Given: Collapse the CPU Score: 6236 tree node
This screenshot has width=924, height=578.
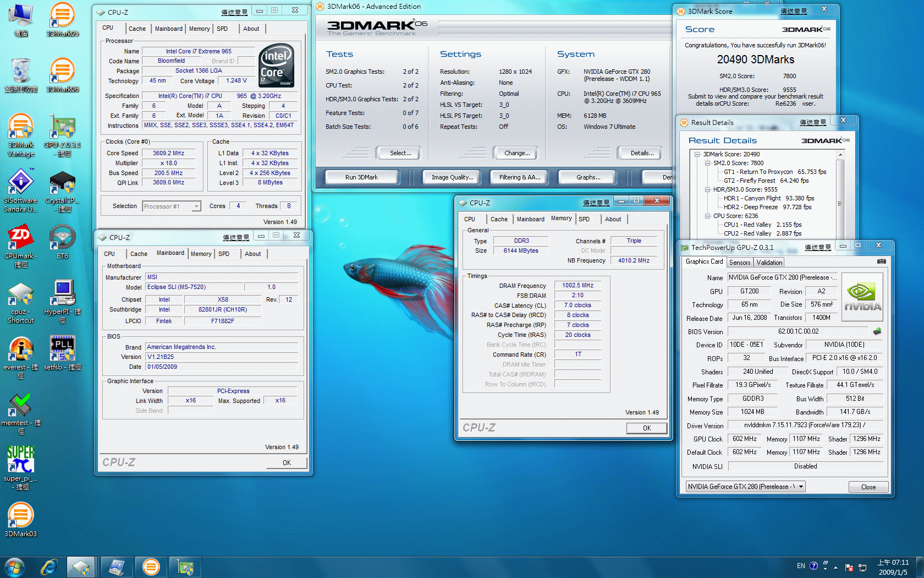Looking at the screenshot, I should (x=708, y=216).
